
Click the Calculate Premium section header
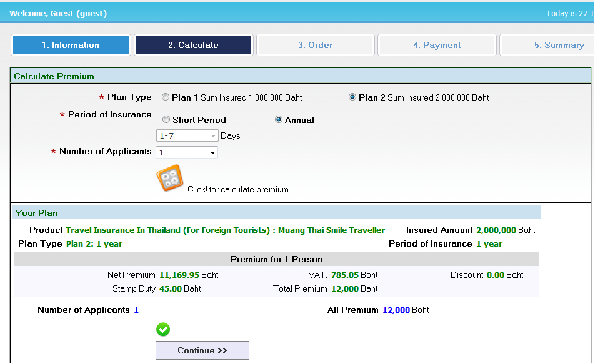tap(54, 76)
